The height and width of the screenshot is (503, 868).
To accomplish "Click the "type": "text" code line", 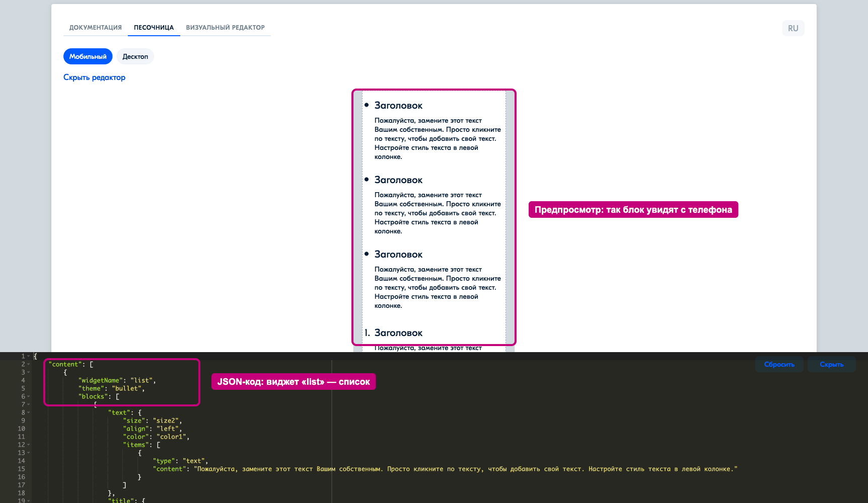I will [180, 461].
